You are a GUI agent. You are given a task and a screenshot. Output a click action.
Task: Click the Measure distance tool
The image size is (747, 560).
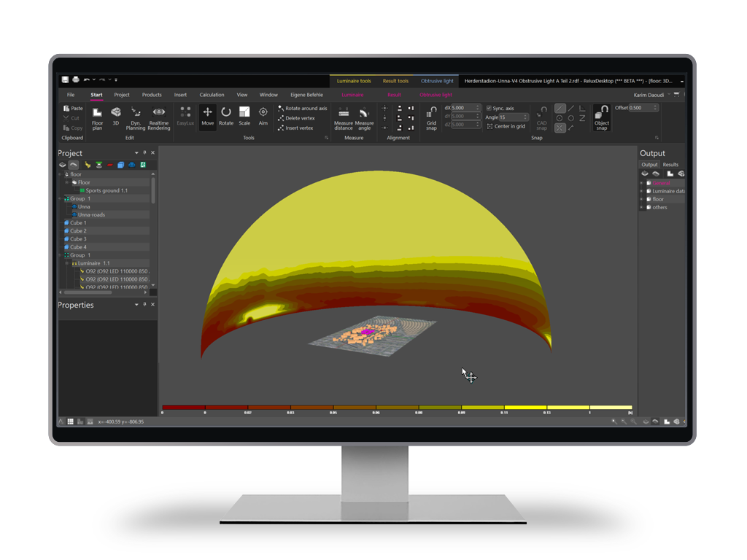(344, 117)
